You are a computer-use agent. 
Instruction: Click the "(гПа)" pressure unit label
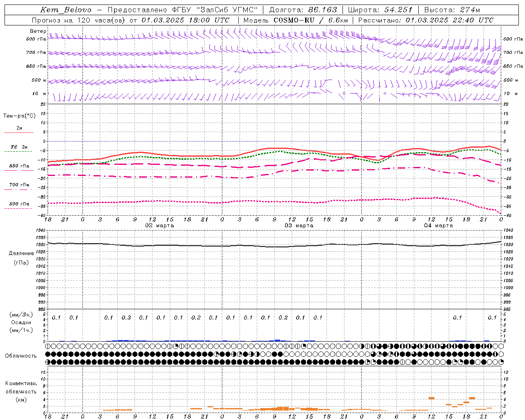pos(21,262)
